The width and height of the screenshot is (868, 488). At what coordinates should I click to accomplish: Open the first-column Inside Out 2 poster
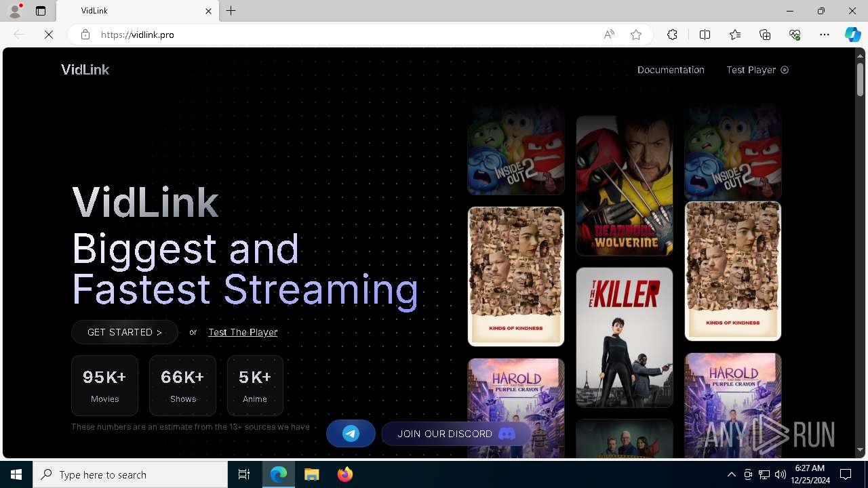pyautogui.click(x=516, y=150)
